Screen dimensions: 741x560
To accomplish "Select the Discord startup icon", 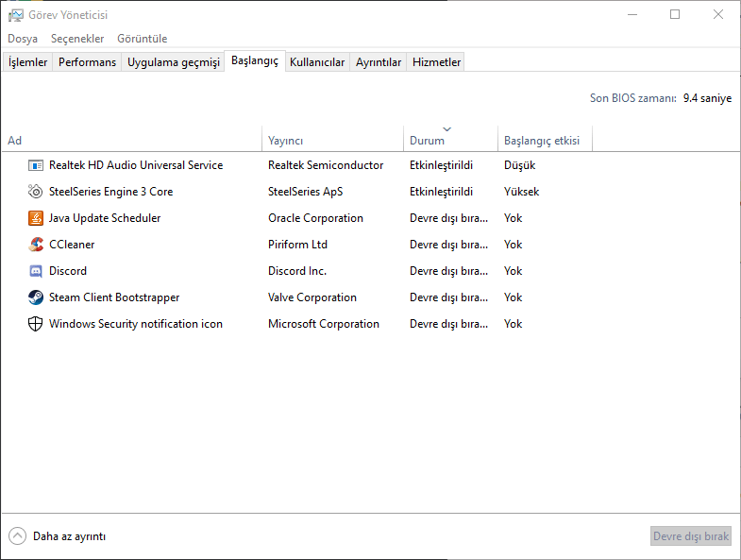I will 36,271.
